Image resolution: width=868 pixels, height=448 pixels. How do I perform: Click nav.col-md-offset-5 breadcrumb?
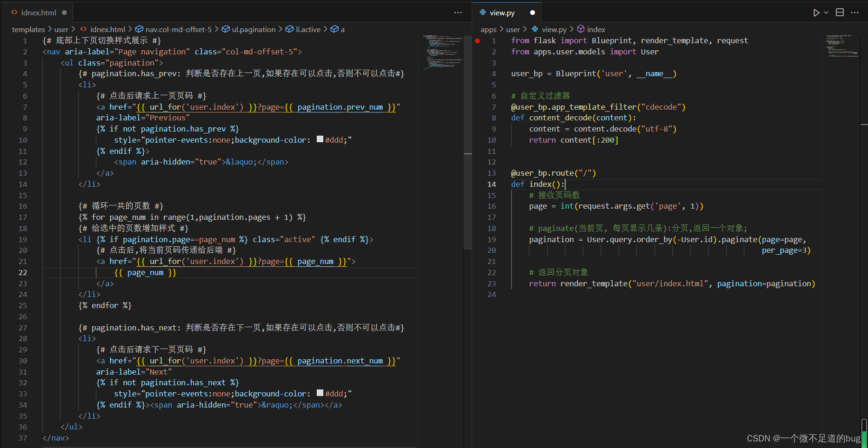(179, 29)
